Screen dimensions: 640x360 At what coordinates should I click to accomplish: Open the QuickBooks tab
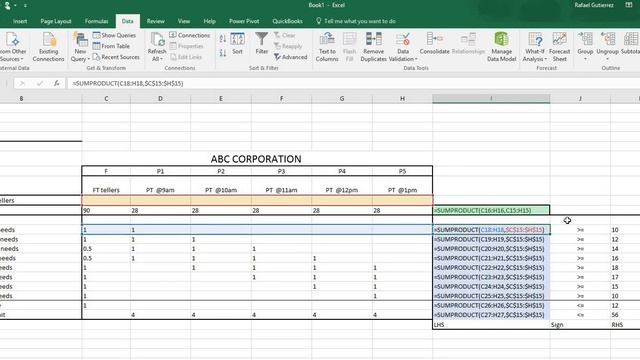tap(287, 21)
